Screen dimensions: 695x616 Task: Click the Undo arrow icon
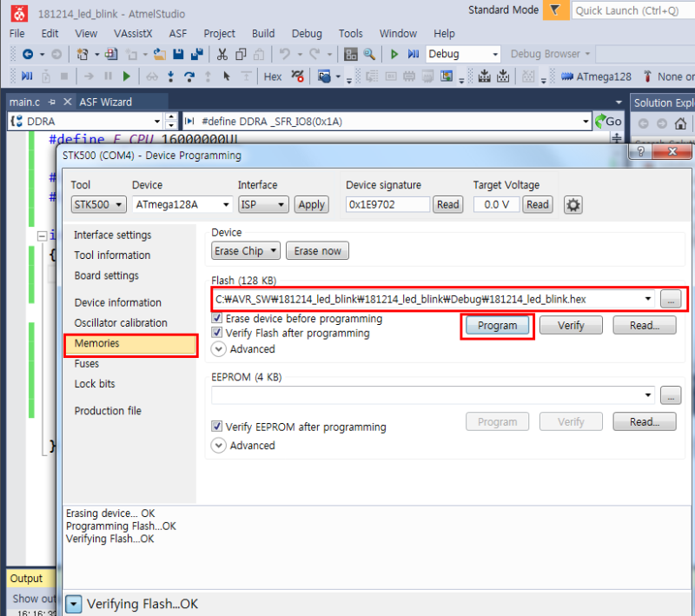click(x=285, y=54)
